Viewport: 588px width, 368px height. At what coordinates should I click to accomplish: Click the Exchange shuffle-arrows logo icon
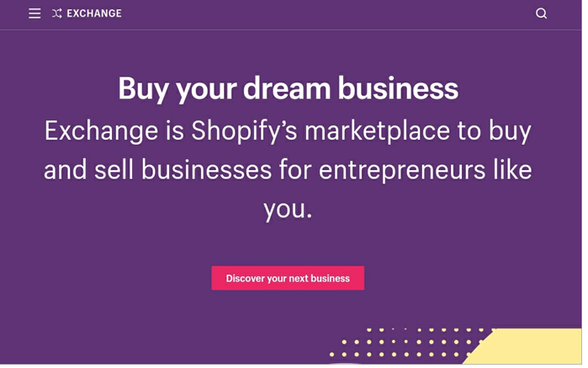point(57,13)
